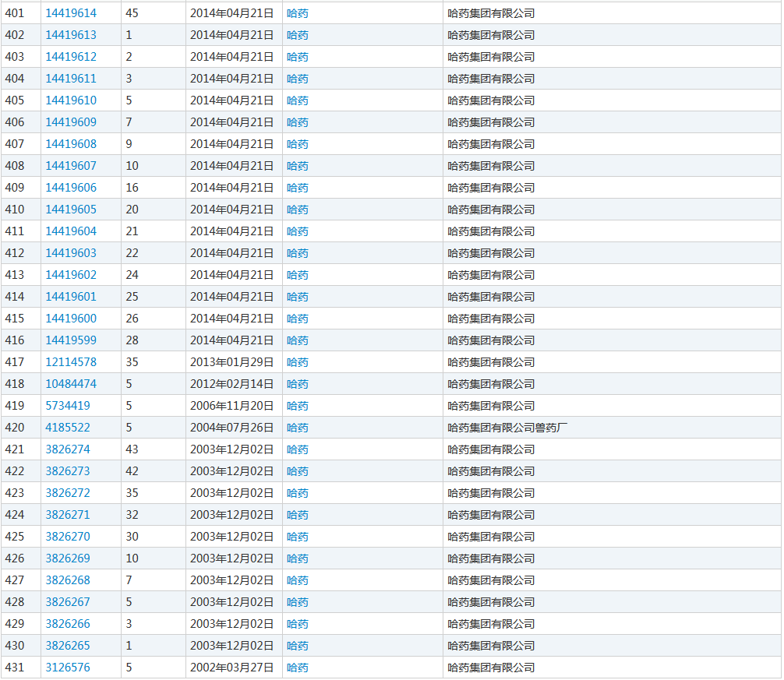The width and height of the screenshot is (784, 680).
Task: Open application number 3826268
Action: coord(68,580)
